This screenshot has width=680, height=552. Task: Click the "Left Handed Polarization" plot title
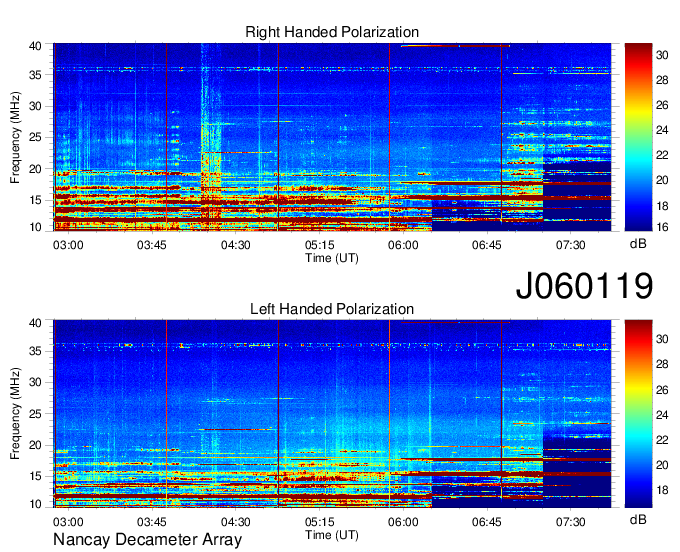(332, 309)
